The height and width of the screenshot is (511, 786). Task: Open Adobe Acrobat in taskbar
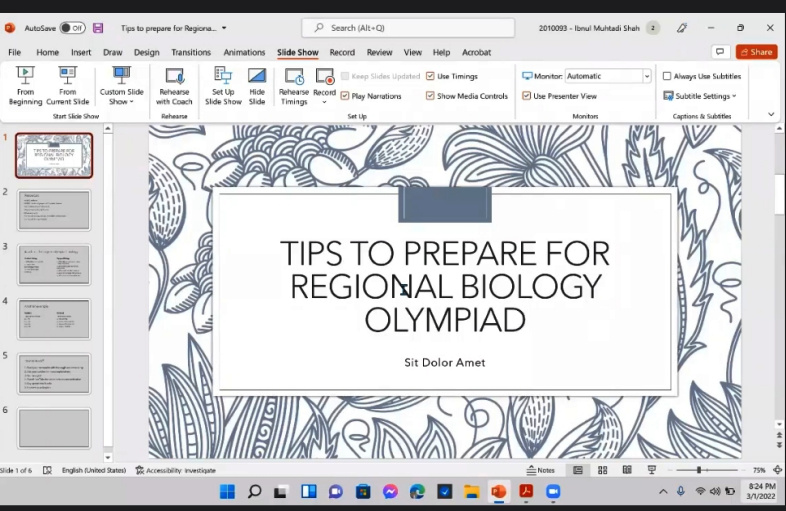tap(526, 491)
